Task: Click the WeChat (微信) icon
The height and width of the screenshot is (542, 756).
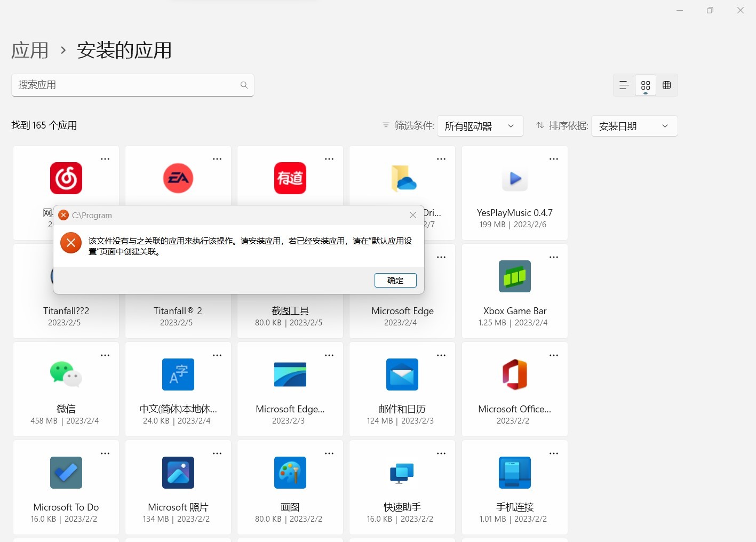Action: click(x=66, y=374)
